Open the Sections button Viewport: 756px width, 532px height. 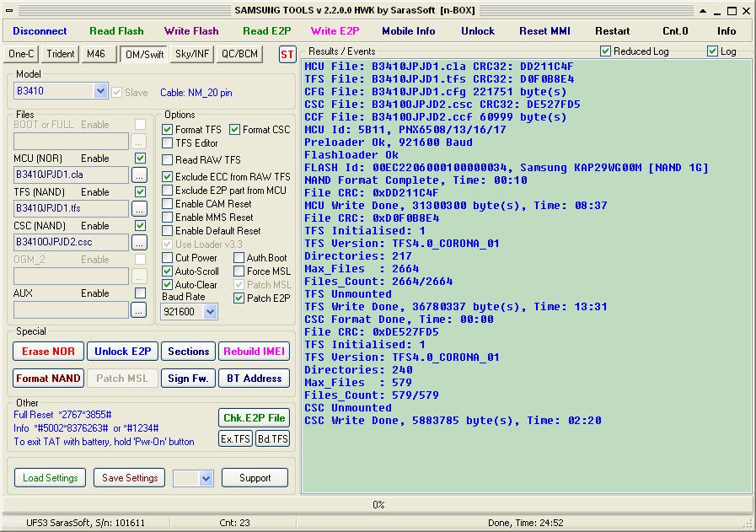click(x=188, y=352)
